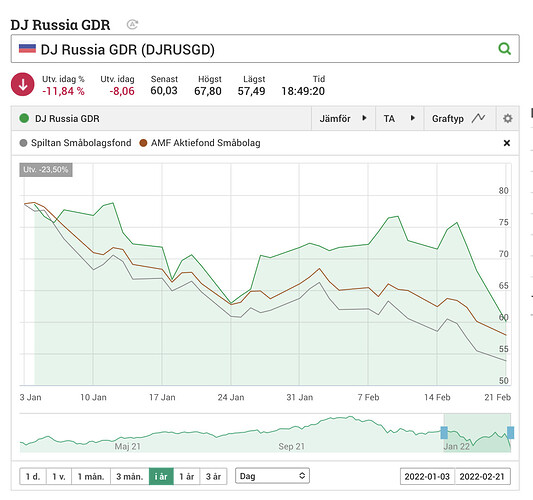Close comparison row with the X icon
533x500 pixels.
point(506,143)
